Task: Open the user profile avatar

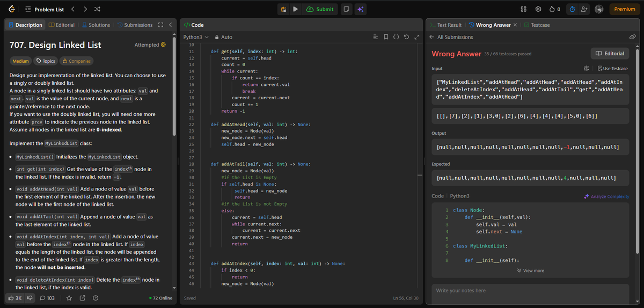Action: 600,9
